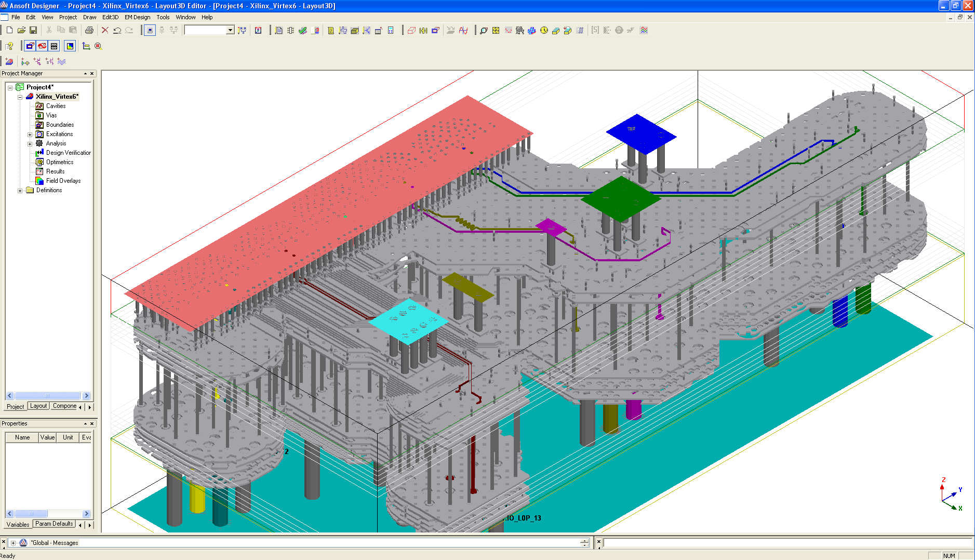Open the Edit3D menu

110,17
